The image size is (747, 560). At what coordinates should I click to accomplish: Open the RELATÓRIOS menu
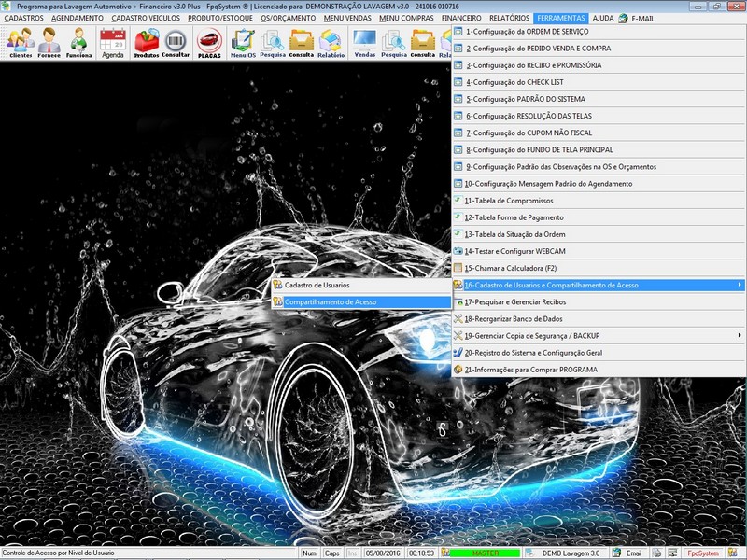[510, 18]
